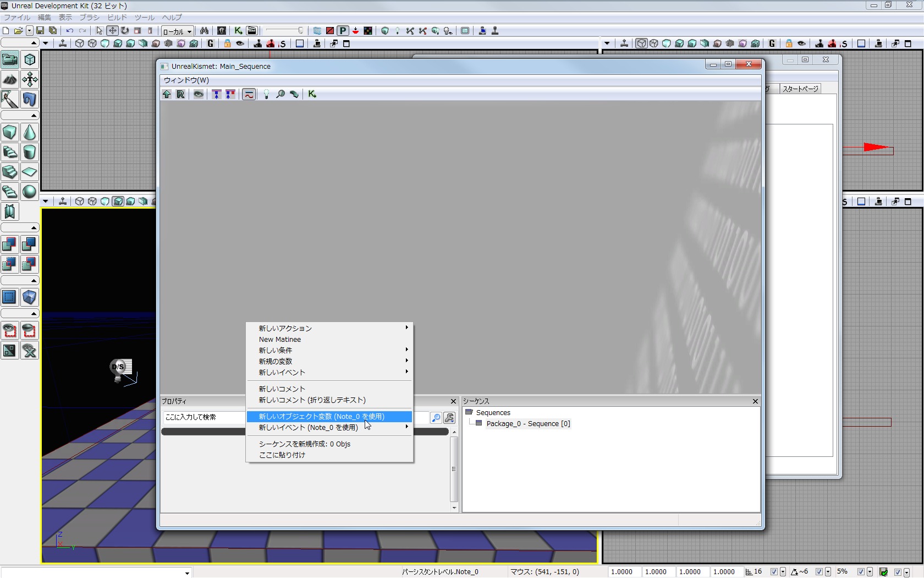Open the ウィンドウ(W) menu in Kismet

coord(186,80)
